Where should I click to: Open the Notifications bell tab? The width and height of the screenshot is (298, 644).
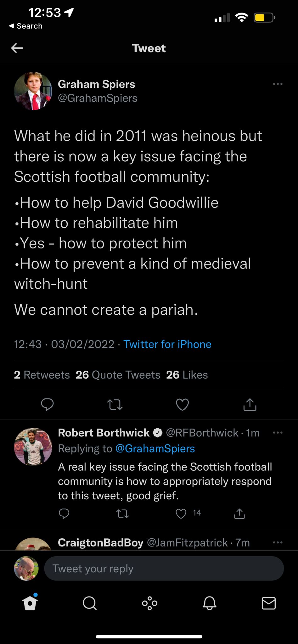click(209, 603)
